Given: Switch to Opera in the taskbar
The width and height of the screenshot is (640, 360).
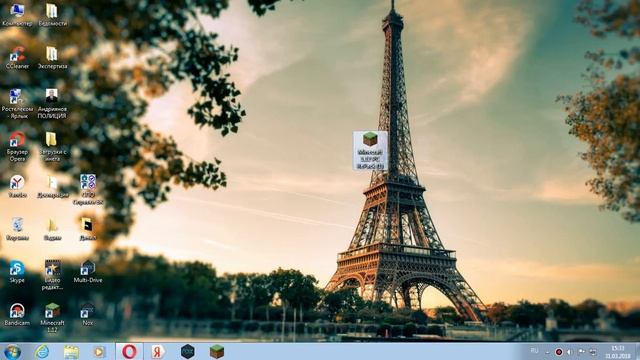Looking at the screenshot, I should [x=129, y=351].
